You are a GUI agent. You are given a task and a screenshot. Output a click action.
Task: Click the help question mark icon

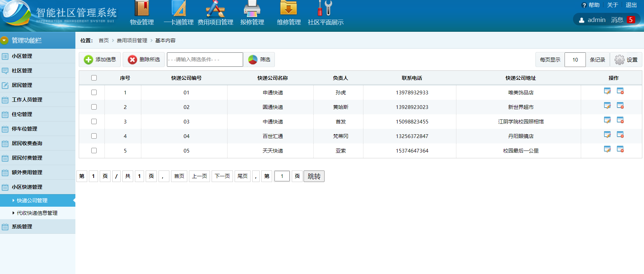(x=584, y=5)
